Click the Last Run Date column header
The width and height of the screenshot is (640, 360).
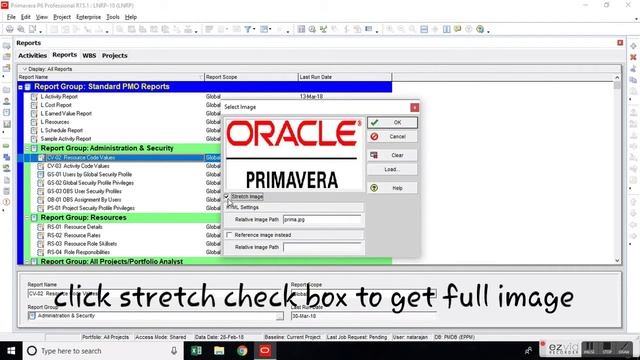tap(345, 77)
